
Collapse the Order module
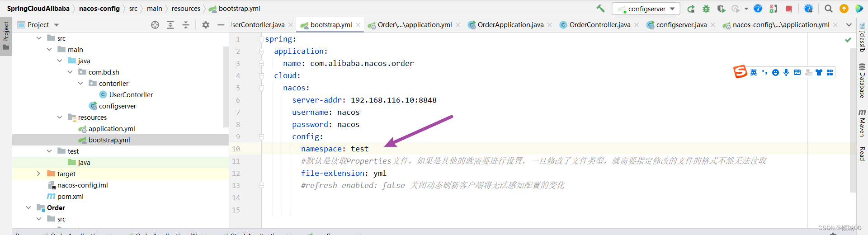tap(28, 207)
